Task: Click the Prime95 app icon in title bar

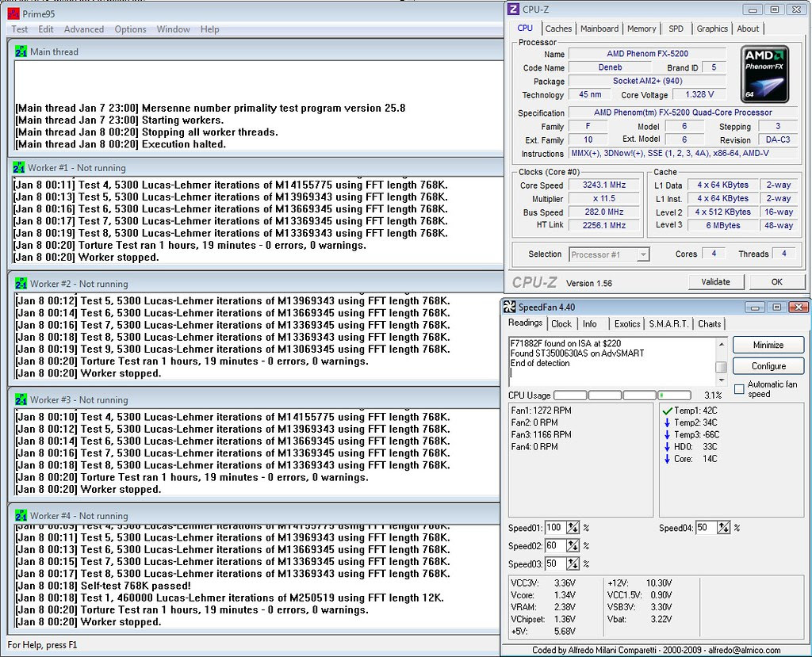Action: coord(13,13)
